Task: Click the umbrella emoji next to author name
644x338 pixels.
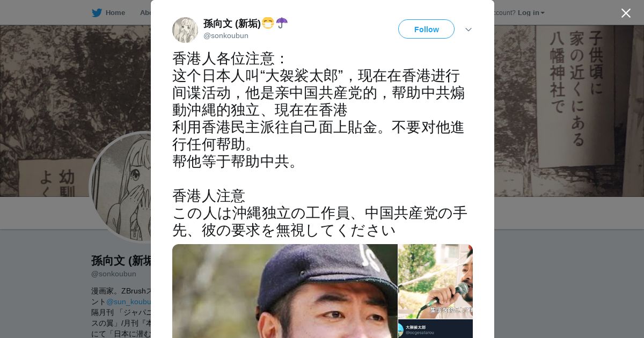Action: (x=282, y=23)
